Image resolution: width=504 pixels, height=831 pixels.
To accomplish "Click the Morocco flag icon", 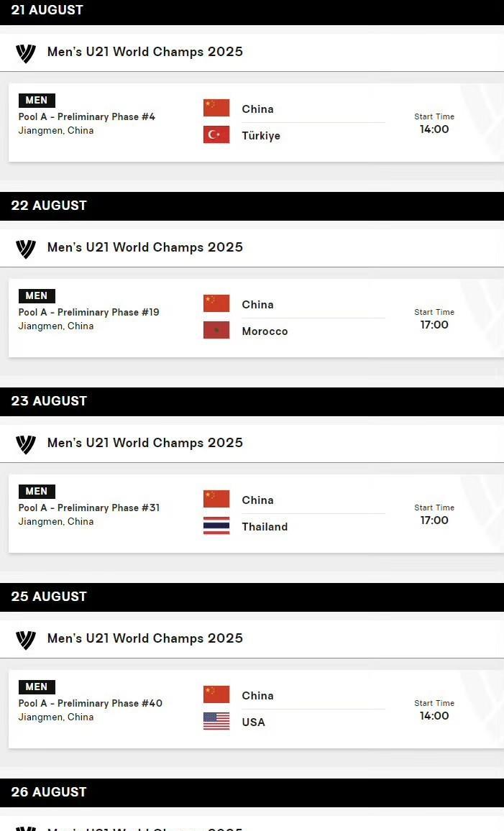I will [216, 330].
